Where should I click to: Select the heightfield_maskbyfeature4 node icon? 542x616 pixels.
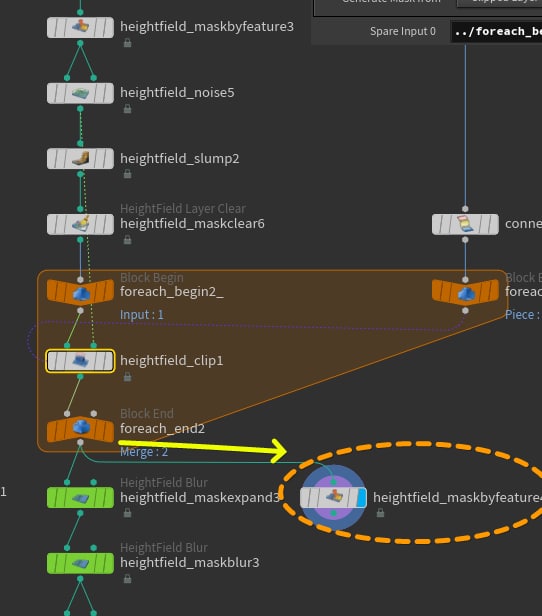coord(334,497)
